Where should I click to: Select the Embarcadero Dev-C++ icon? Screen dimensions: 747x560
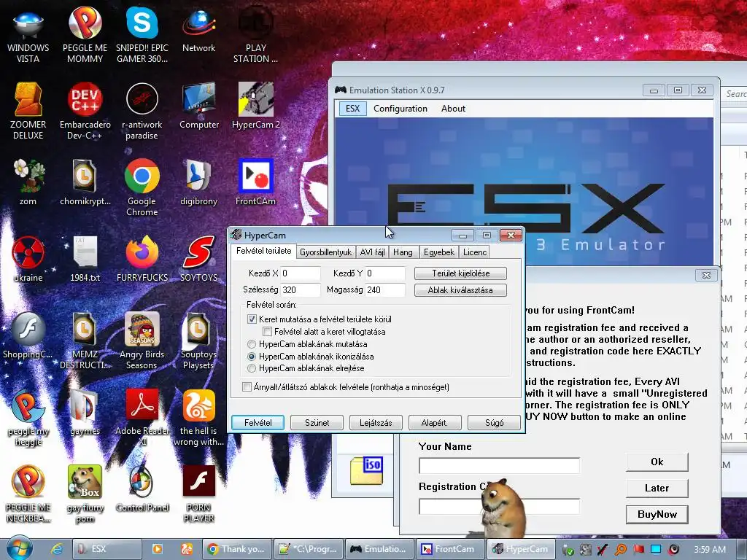click(x=85, y=112)
